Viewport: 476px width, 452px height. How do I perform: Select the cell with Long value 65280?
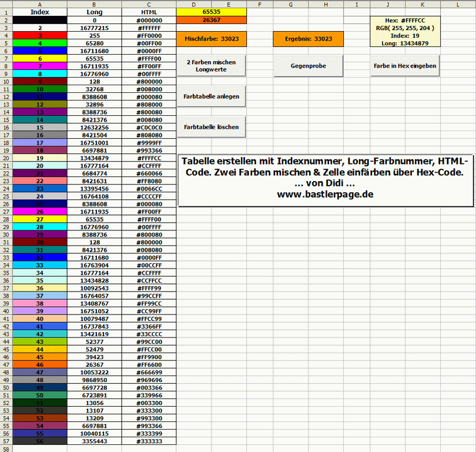tap(95, 43)
